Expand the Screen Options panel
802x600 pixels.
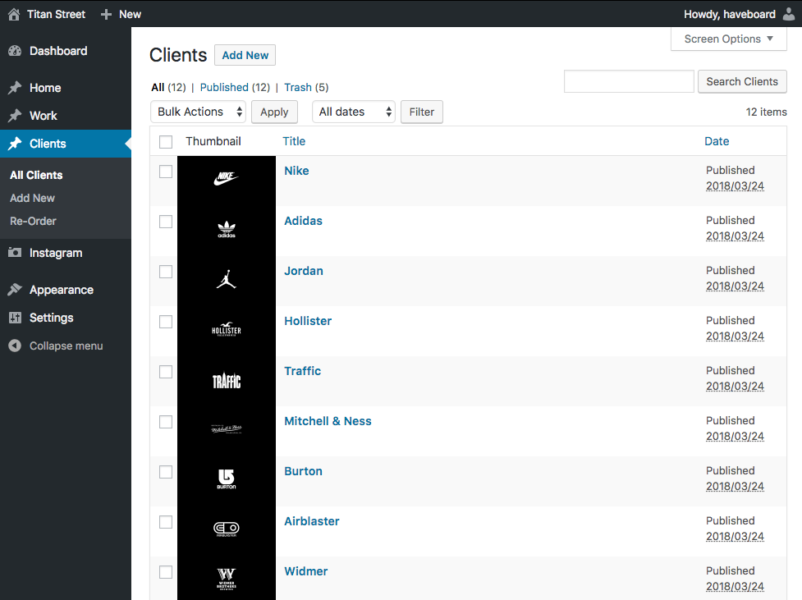[x=728, y=39]
